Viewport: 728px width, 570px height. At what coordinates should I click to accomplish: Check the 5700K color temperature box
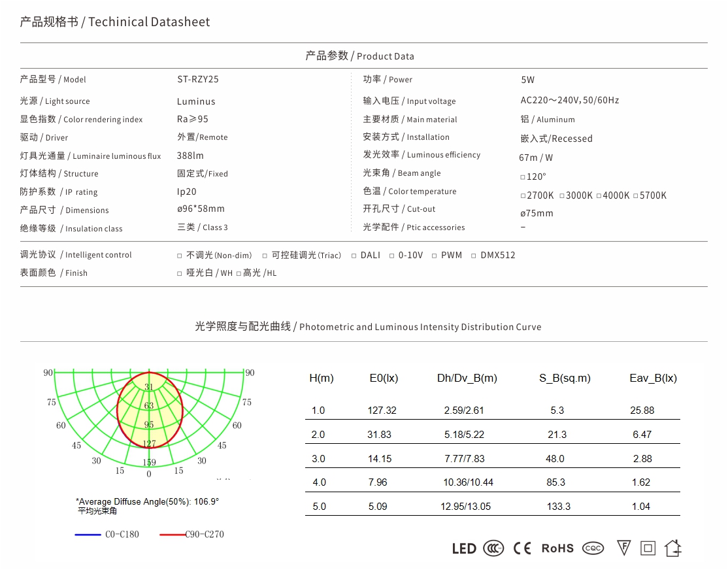point(636,196)
